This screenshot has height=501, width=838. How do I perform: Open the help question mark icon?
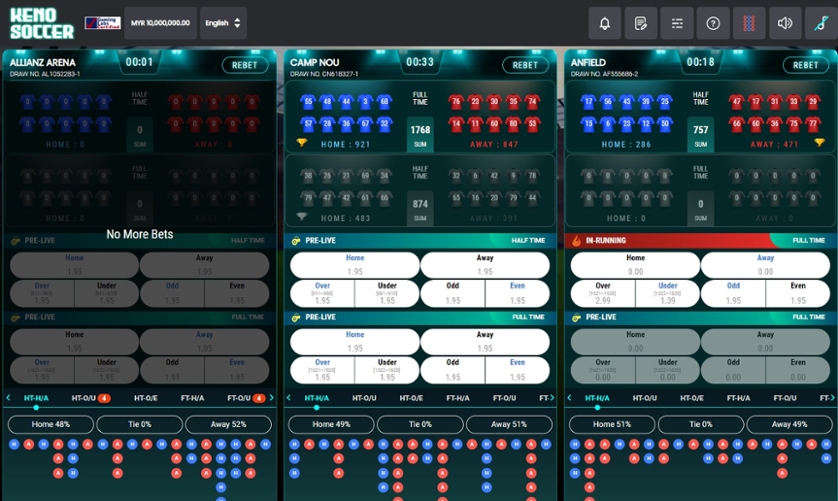point(713,23)
